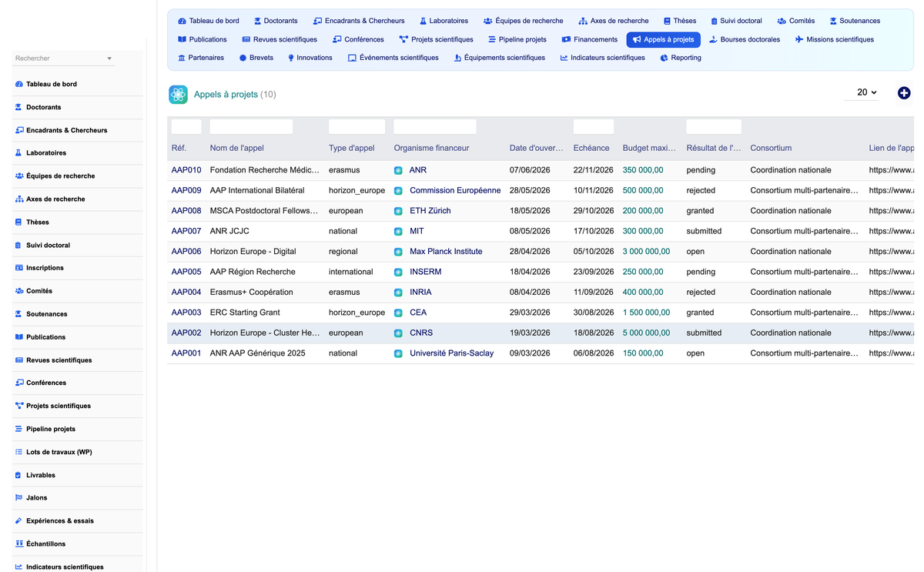Click sidebar Inscriptions card icon
The height and width of the screenshot is (572, 924).
click(19, 268)
